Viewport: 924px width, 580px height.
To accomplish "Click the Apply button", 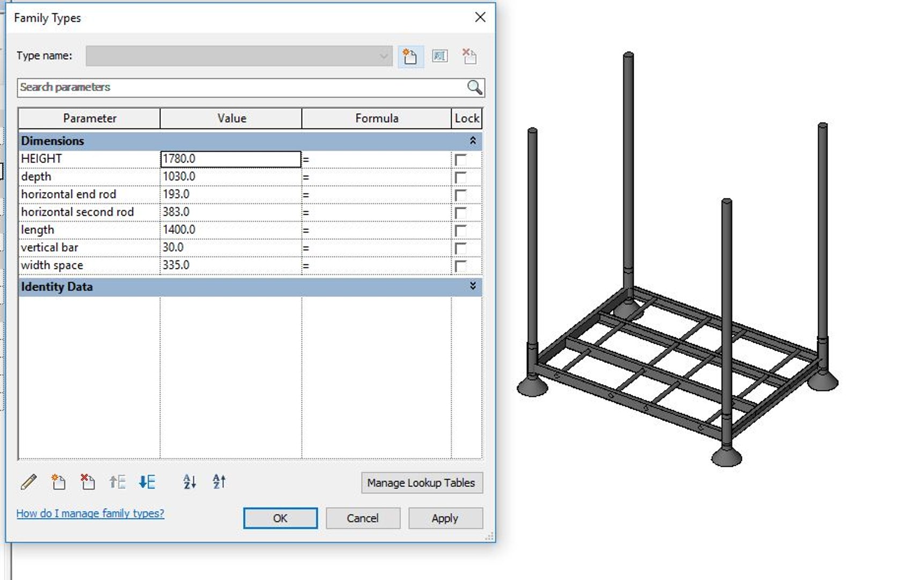I will coord(445,518).
